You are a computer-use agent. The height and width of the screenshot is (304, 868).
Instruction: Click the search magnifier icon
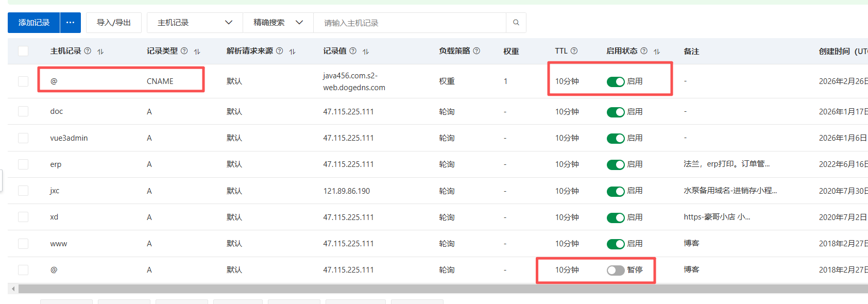coord(516,23)
